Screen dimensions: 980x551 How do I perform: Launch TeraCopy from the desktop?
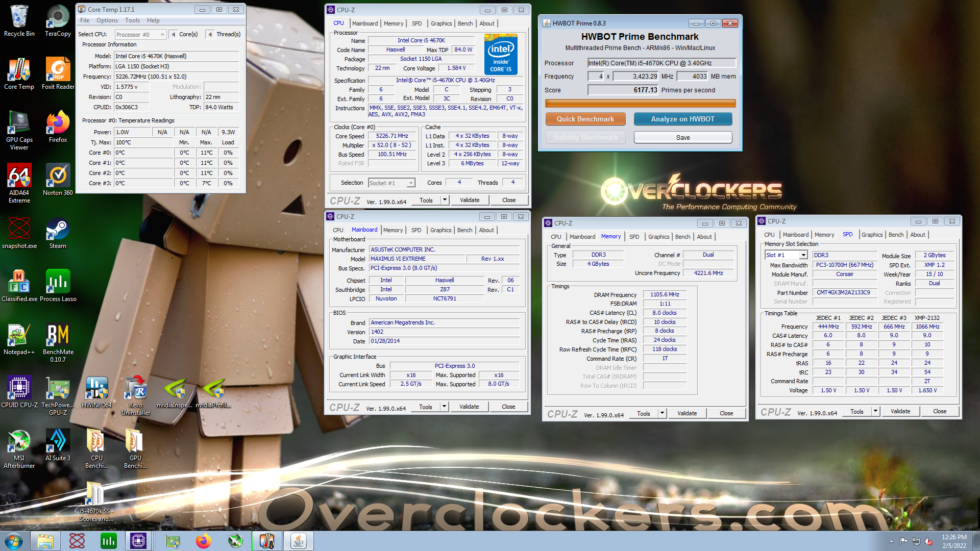pyautogui.click(x=58, y=20)
